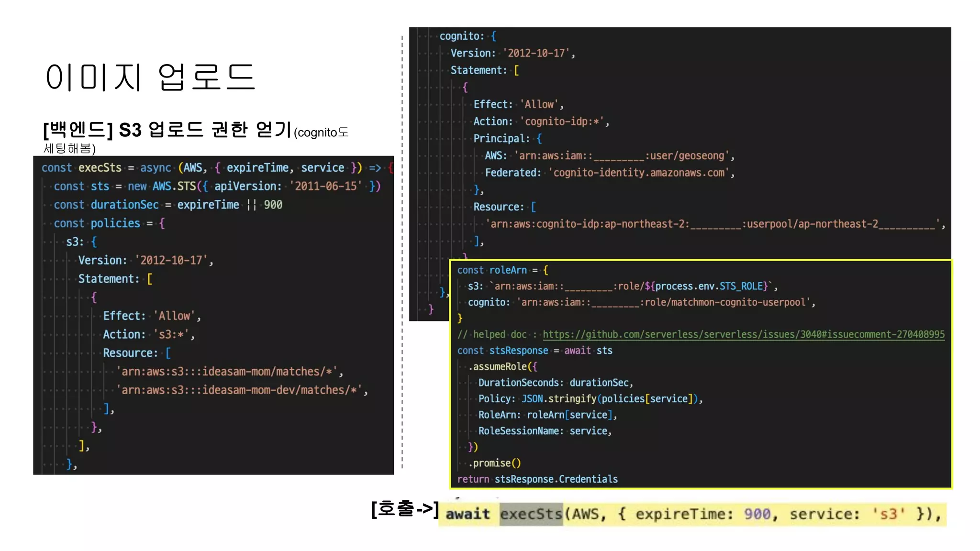Open the github.com serverless issues link
The width and height of the screenshot is (980, 551).
tap(743, 334)
